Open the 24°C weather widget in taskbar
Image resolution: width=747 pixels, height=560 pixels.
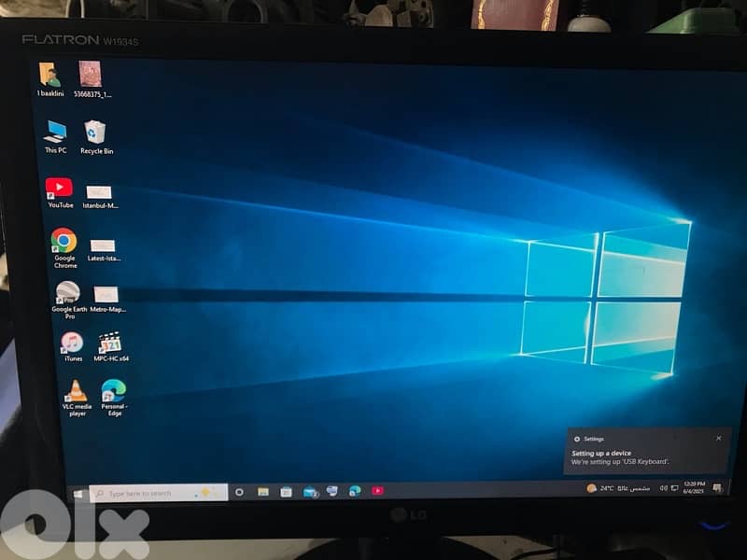[600, 488]
